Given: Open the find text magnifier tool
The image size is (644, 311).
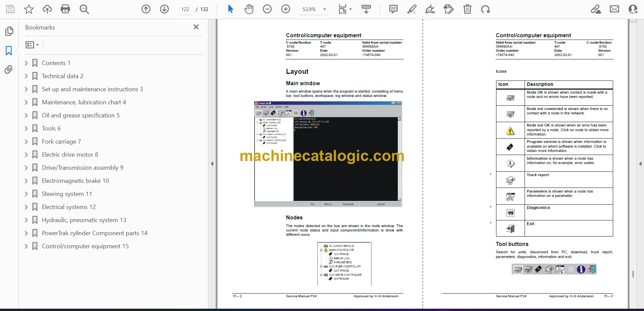Looking at the screenshot, I should [84, 9].
